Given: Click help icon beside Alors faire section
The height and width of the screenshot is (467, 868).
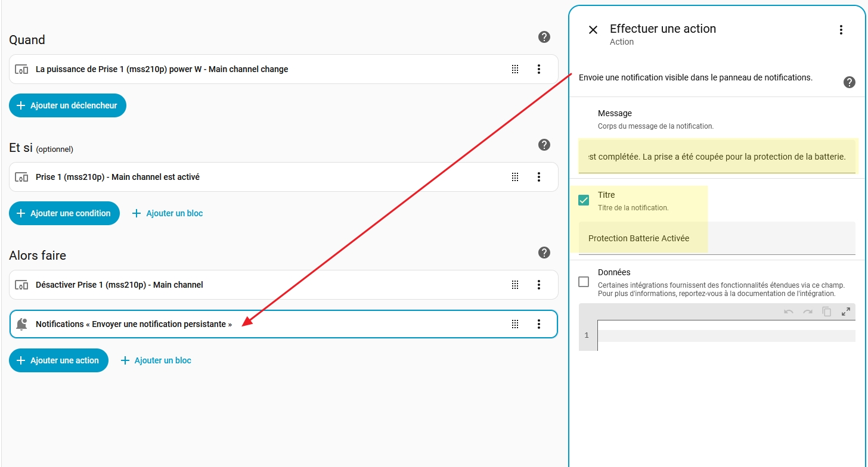Looking at the screenshot, I should coord(544,253).
